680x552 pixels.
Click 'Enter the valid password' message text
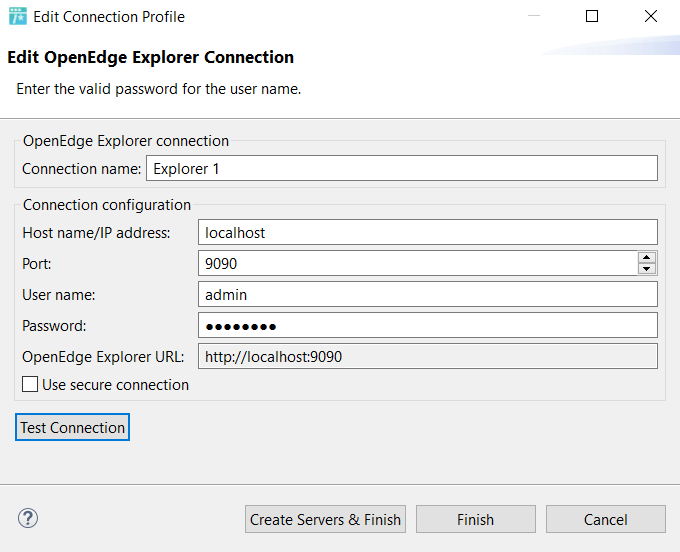click(159, 89)
